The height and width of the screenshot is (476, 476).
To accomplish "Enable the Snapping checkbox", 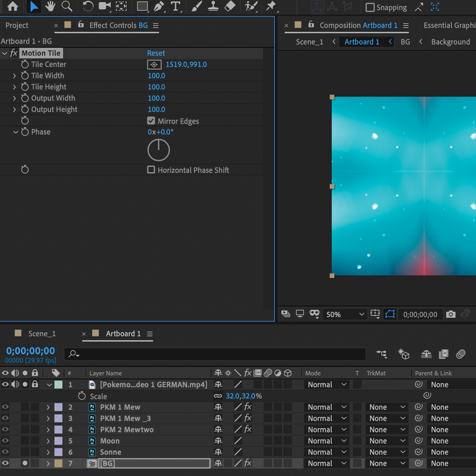I will point(370,8).
